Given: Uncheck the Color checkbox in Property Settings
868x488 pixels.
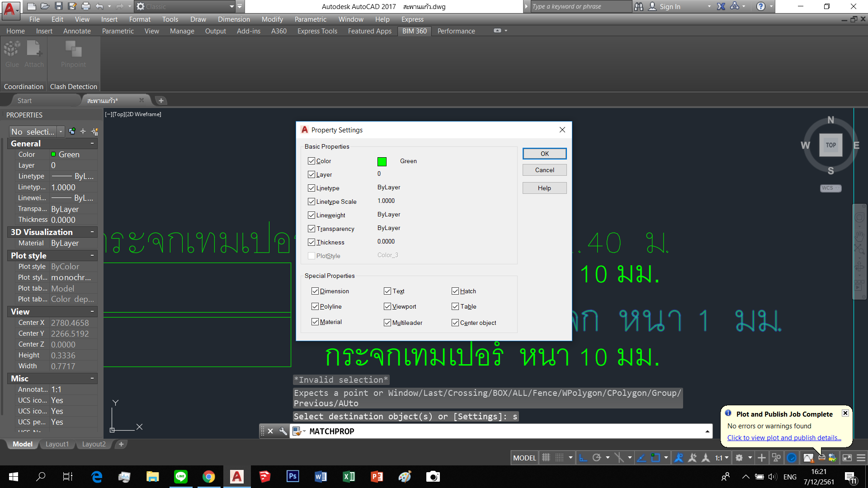Looking at the screenshot, I should tap(311, 161).
